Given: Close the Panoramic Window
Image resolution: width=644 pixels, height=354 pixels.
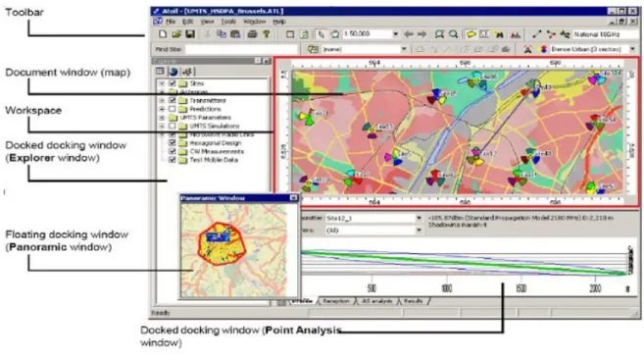Looking at the screenshot, I should pyautogui.click(x=294, y=198).
